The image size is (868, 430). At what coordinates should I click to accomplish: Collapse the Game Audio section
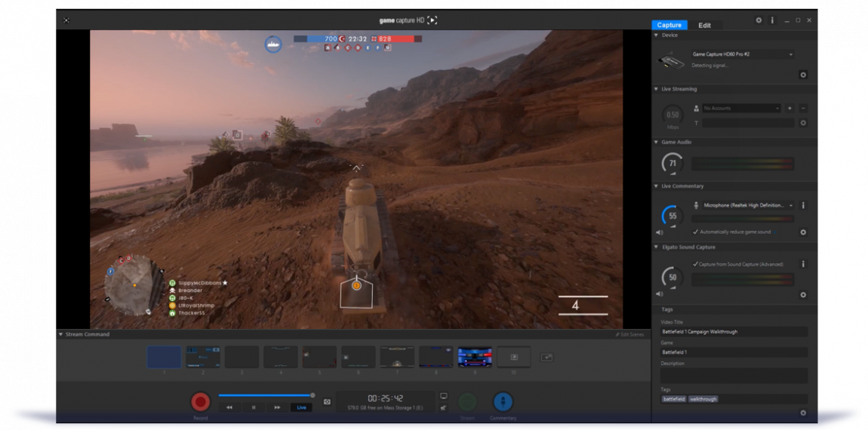657,143
